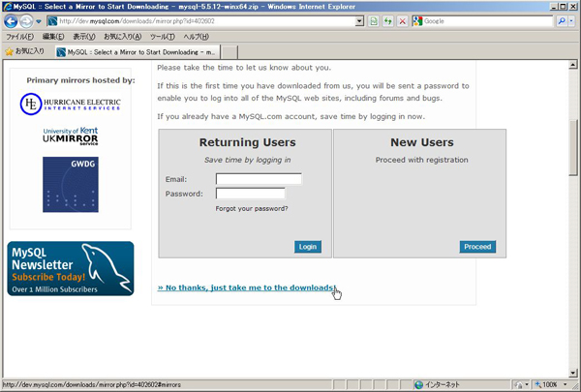
Task: Click the protected mode lock icon in status bar
Action: [x=519, y=385]
